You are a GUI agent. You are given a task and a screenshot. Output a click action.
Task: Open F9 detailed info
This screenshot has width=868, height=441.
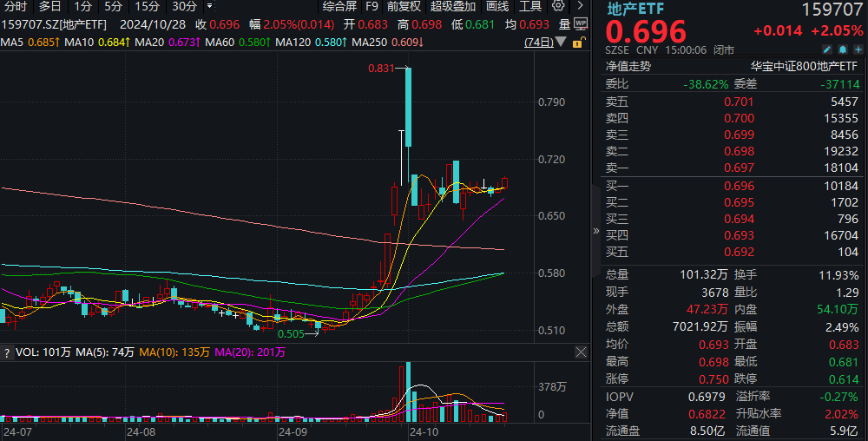[x=372, y=6]
